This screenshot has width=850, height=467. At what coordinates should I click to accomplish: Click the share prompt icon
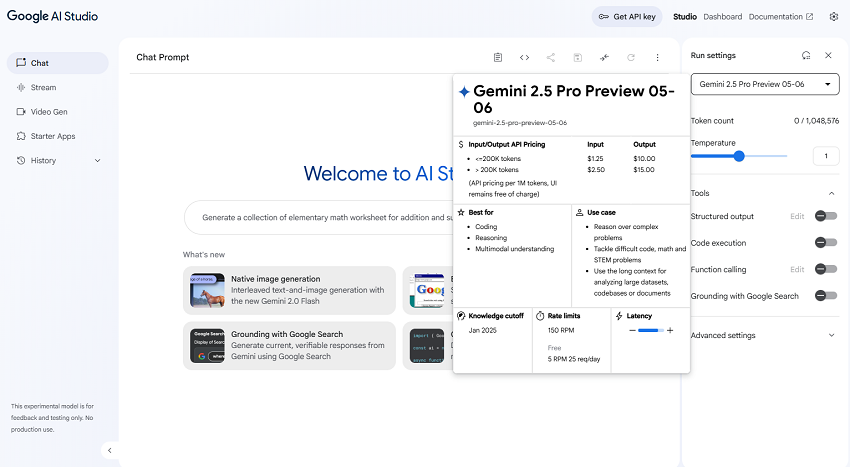551,57
